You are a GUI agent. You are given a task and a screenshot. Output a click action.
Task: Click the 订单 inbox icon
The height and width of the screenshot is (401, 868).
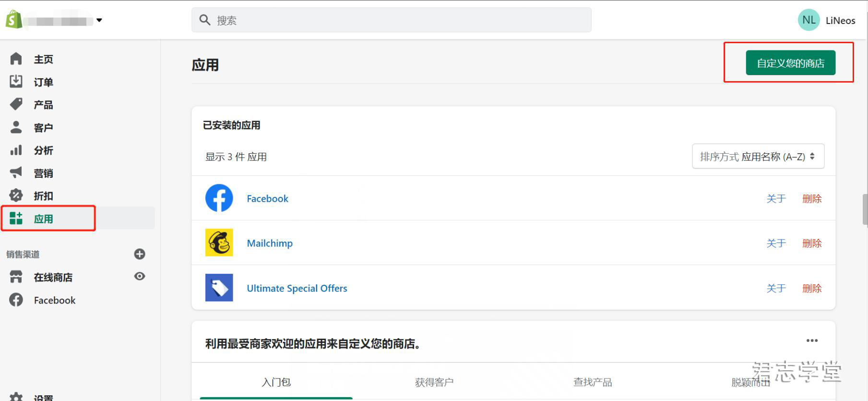point(16,81)
